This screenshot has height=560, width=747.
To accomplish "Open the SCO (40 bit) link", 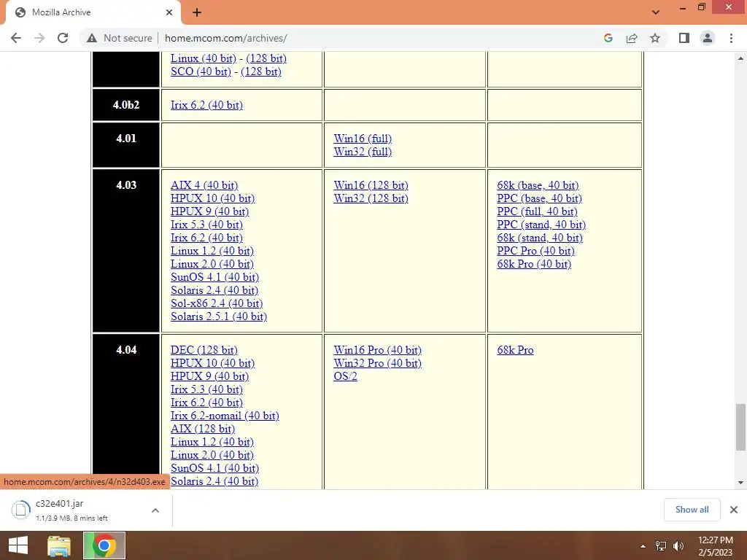I will coord(201,71).
